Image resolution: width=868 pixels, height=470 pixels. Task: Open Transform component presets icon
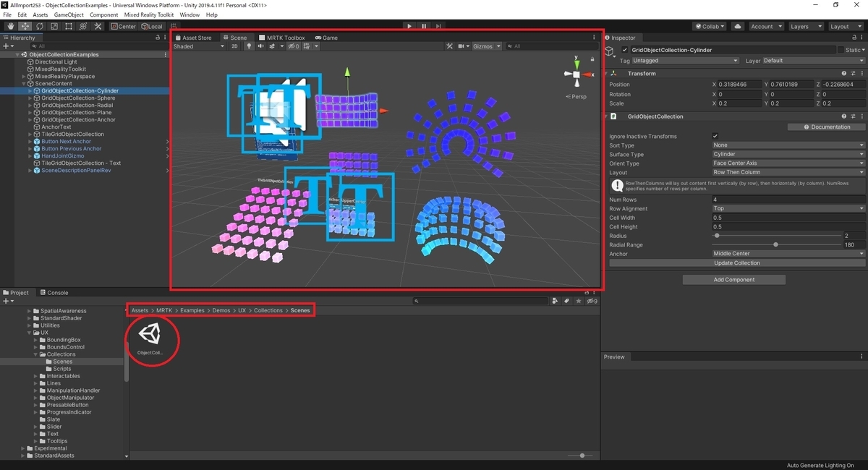(x=853, y=73)
